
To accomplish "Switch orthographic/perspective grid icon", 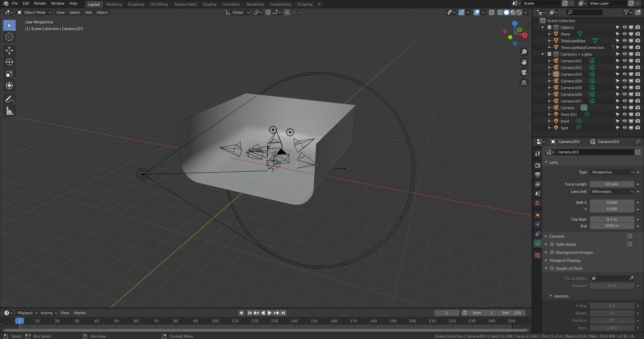I will (524, 82).
